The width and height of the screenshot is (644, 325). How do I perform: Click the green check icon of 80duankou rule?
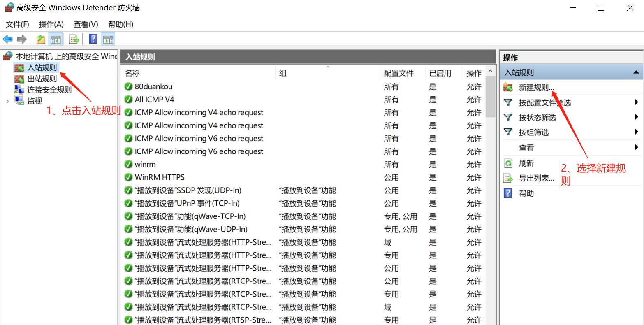(128, 86)
